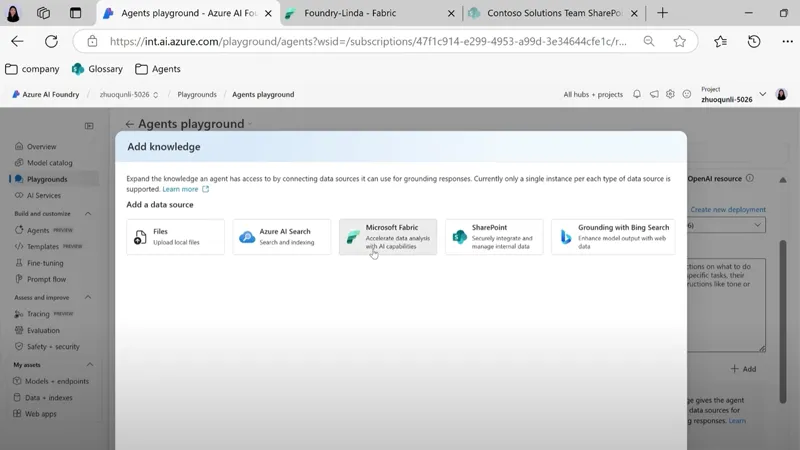Pick Azure AI Search data source

282,237
